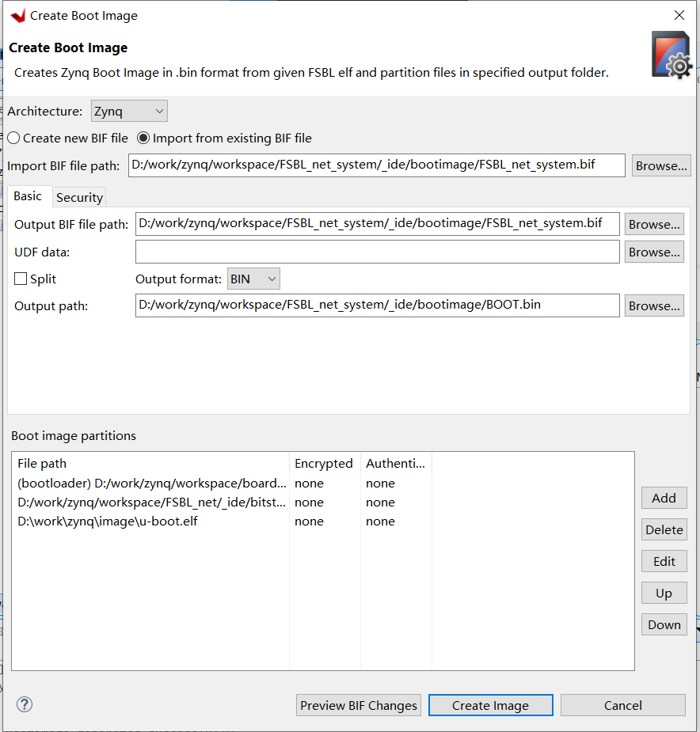Browse for Output BIF file path
The width and height of the screenshot is (700, 732).
point(654,225)
